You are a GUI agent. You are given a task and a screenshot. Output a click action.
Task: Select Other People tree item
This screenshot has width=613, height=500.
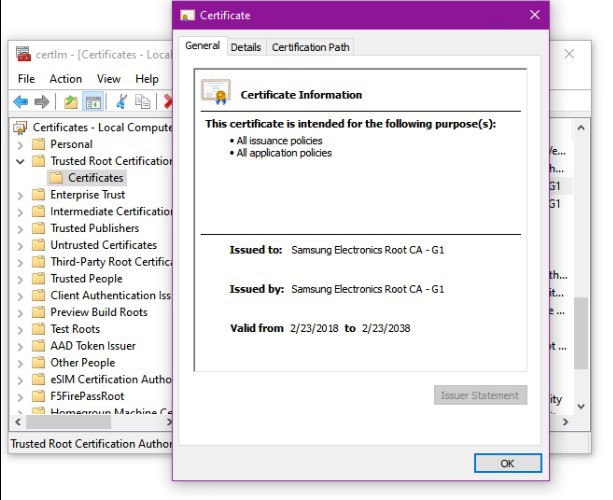(x=82, y=363)
